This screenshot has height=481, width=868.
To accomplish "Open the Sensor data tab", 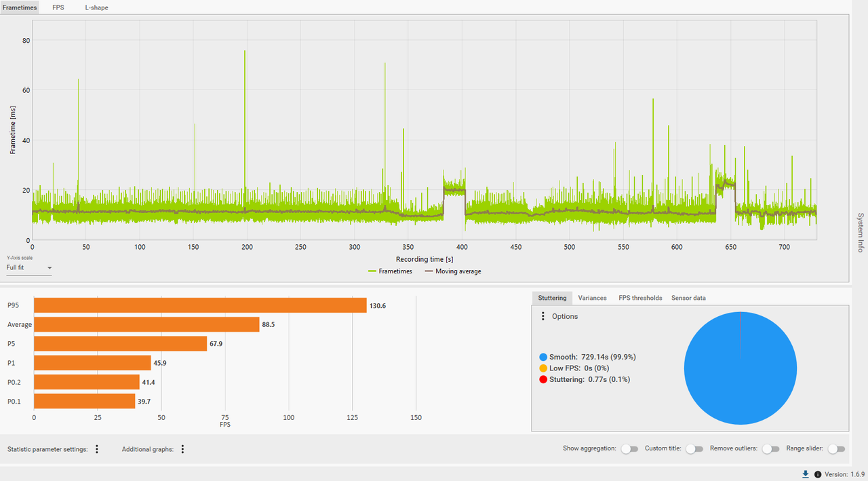I will tap(688, 298).
